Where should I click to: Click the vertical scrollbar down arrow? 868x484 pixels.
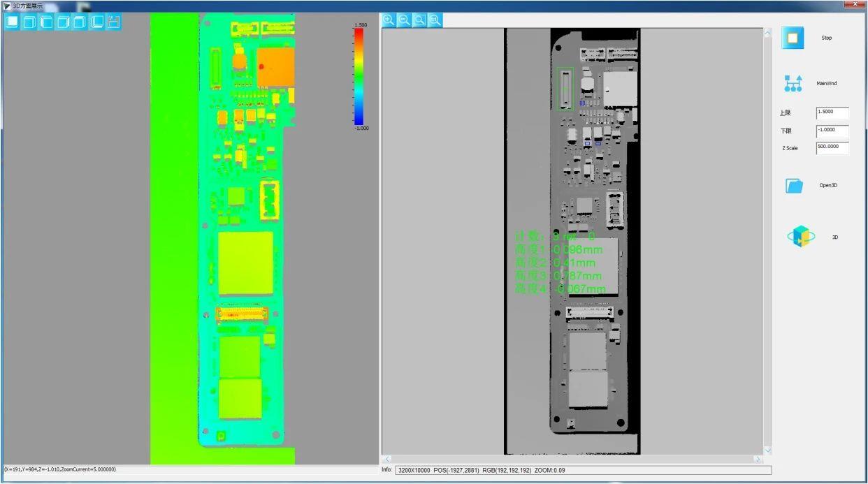[x=767, y=450]
